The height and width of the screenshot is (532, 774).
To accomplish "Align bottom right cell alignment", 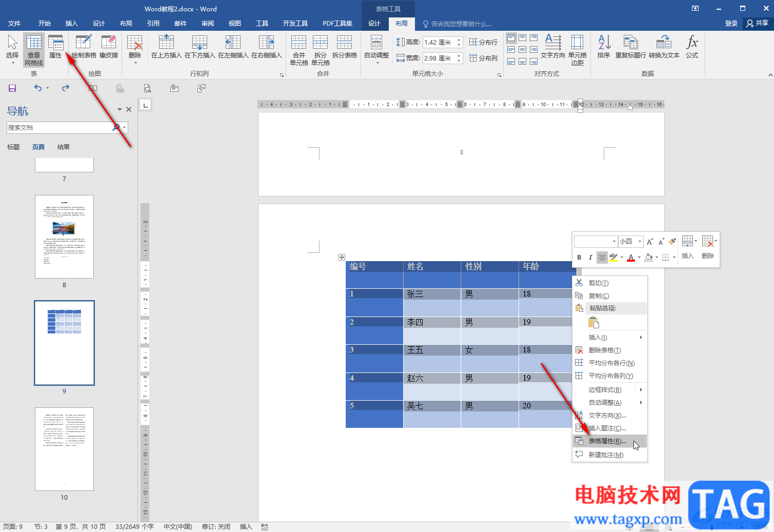I will click(x=533, y=61).
